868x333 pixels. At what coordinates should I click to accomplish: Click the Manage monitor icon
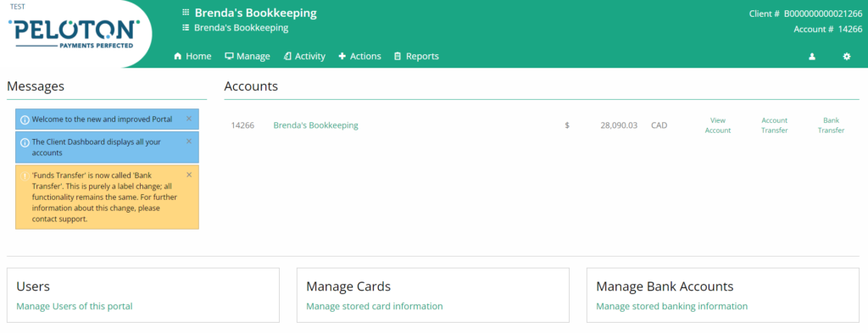[x=229, y=57]
